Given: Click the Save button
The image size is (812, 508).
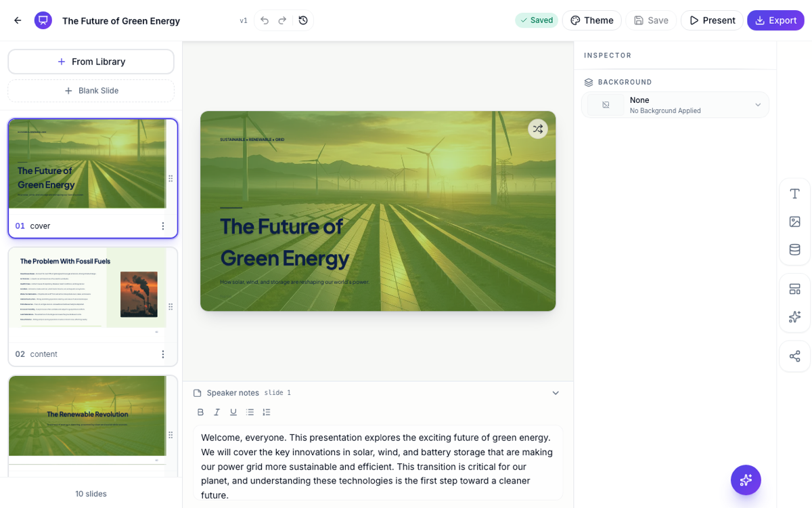Looking at the screenshot, I should (x=651, y=20).
